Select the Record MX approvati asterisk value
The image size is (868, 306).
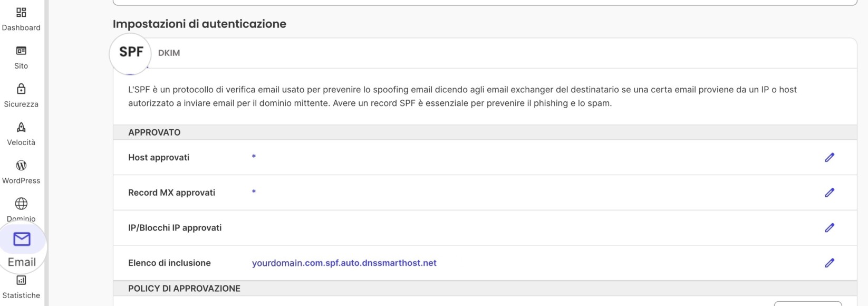(254, 192)
